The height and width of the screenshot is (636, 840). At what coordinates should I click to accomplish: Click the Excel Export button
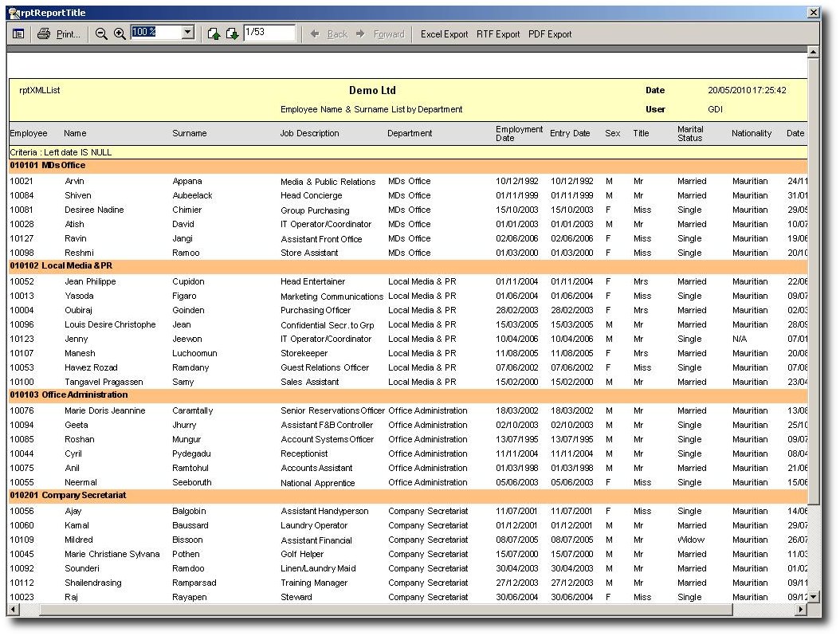[444, 34]
